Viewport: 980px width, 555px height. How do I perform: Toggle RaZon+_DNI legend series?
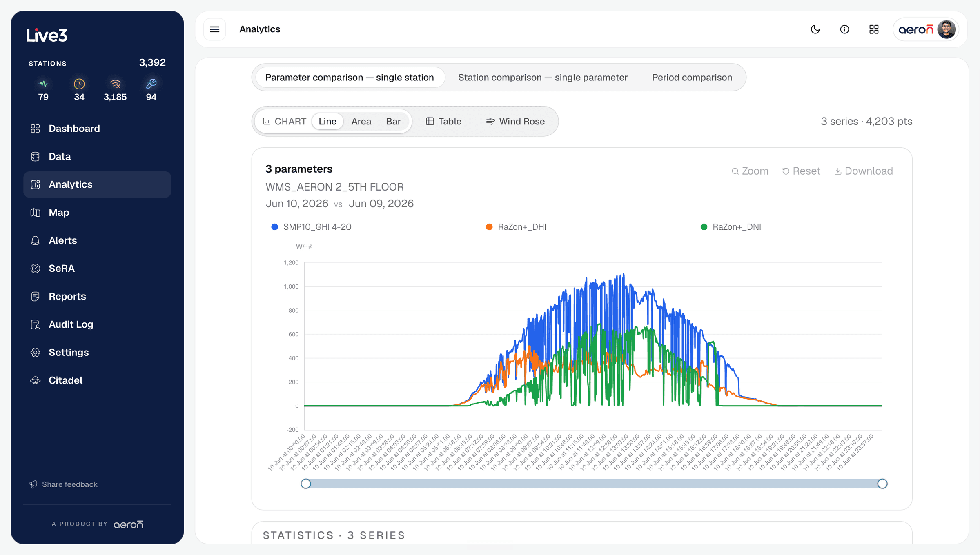(731, 227)
